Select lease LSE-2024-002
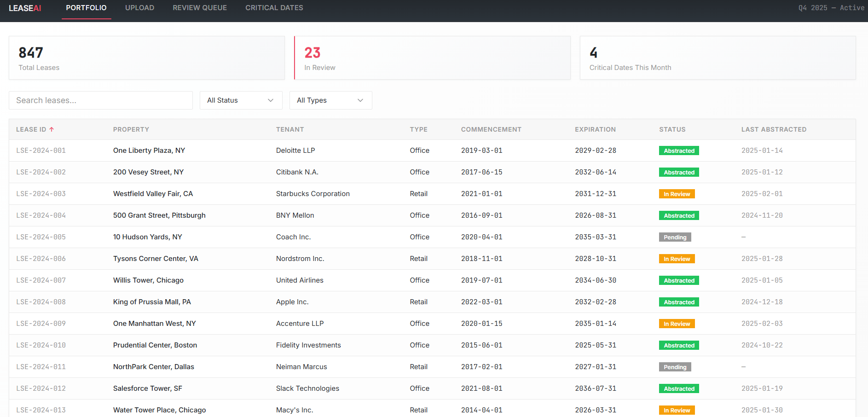 pos(41,172)
